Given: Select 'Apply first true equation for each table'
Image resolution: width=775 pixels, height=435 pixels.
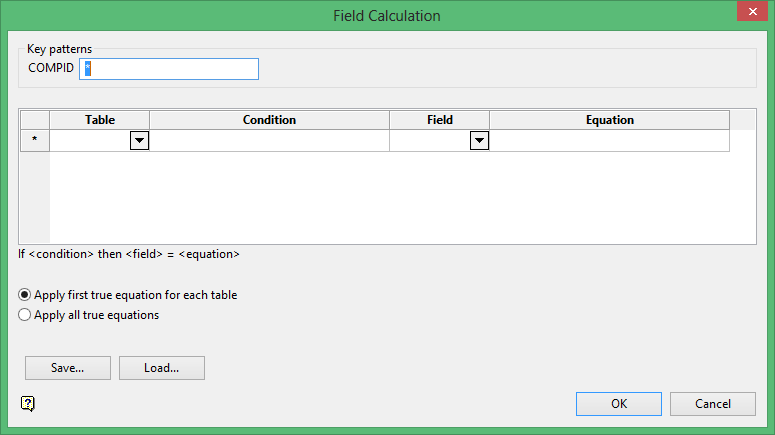Looking at the screenshot, I should [26, 295].
